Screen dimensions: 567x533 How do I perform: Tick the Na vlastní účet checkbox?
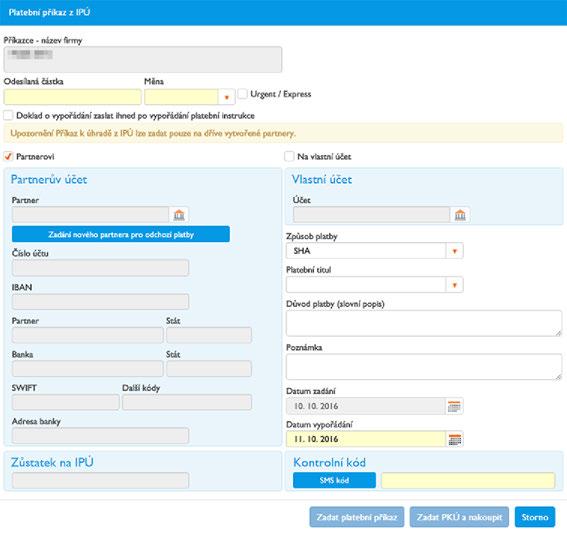click(289, 156)
